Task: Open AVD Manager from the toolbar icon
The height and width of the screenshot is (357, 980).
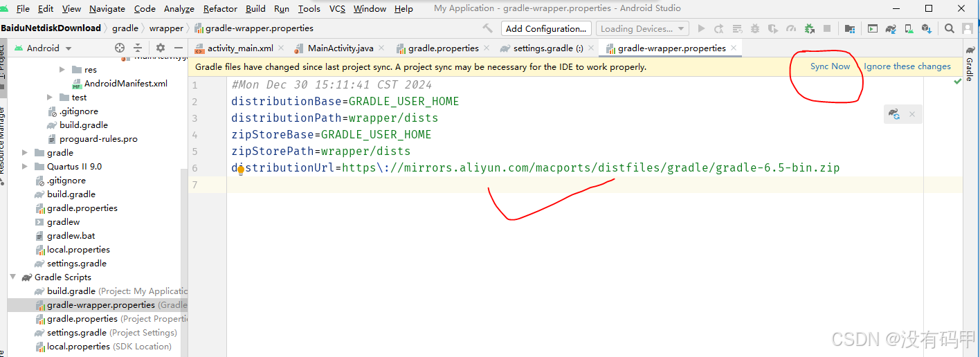Action: coord(909,28)
